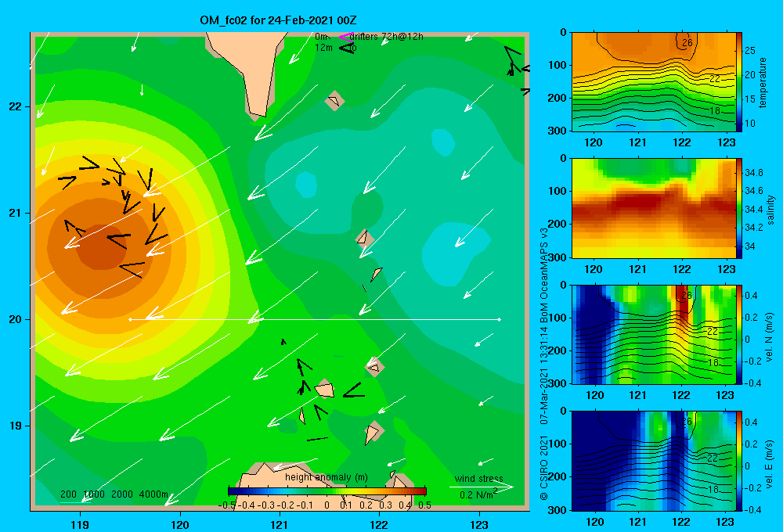783x532 pixels.
Task: Click the "18" contour label in temperature plot
Action: tap(715, 111)
